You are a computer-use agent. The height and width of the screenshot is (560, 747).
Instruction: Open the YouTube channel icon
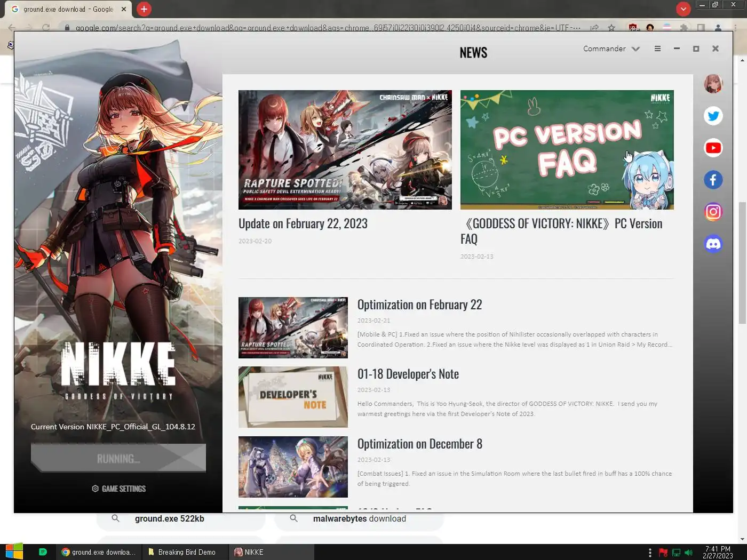[x=713, y=148]
